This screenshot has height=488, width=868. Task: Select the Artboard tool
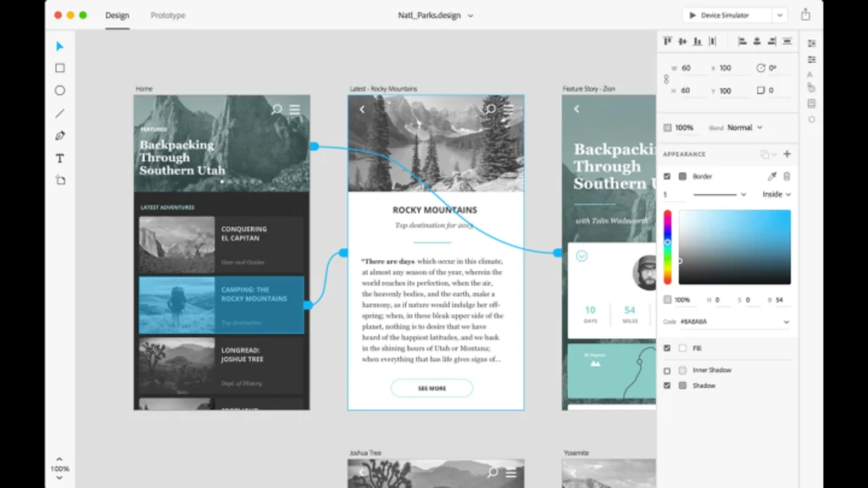[x=60, y=180]
